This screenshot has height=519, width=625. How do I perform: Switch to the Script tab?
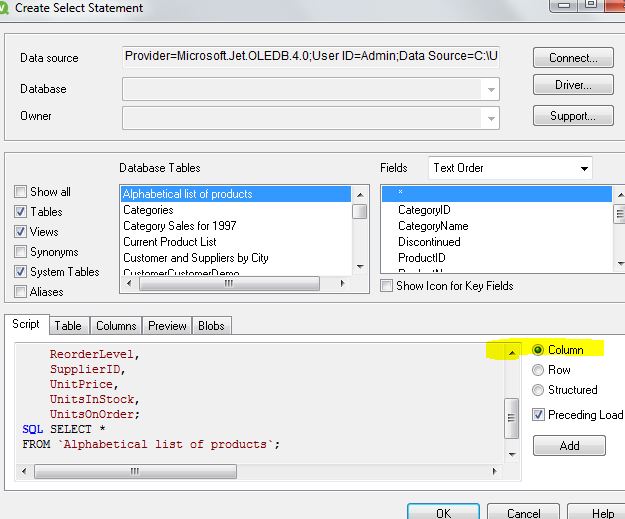pyautogui.click(x=26, y=324)
